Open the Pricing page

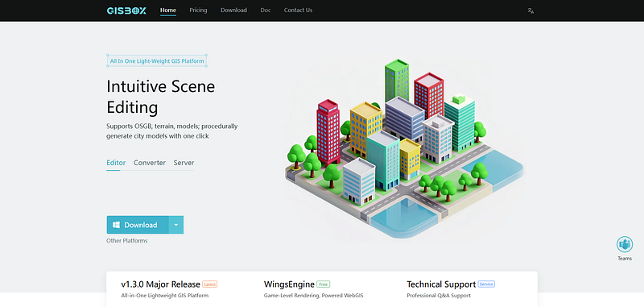pos(198,10)
